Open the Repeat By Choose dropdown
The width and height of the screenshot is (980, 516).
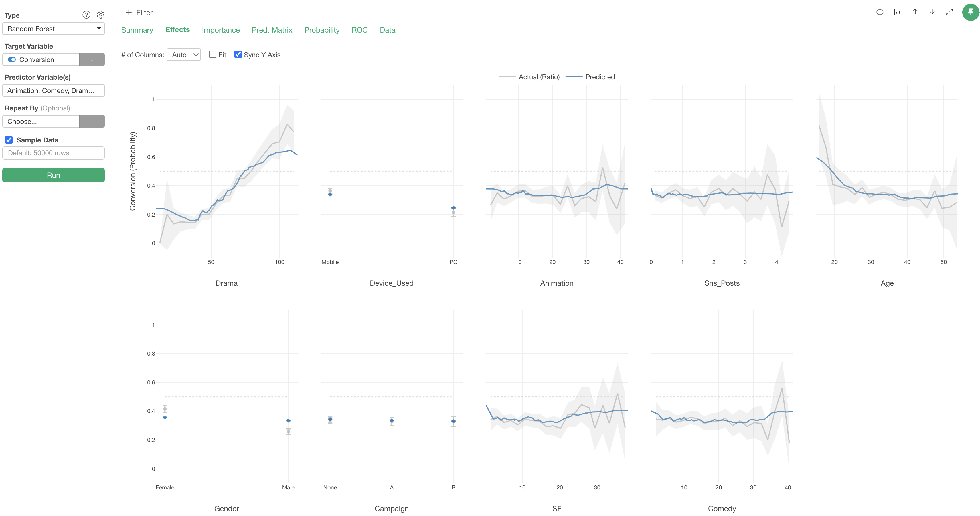click(41, 121)
